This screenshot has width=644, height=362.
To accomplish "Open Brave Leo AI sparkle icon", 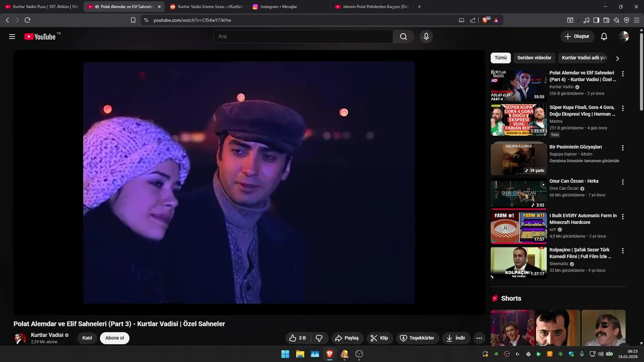I will click(x=616, y=20).
